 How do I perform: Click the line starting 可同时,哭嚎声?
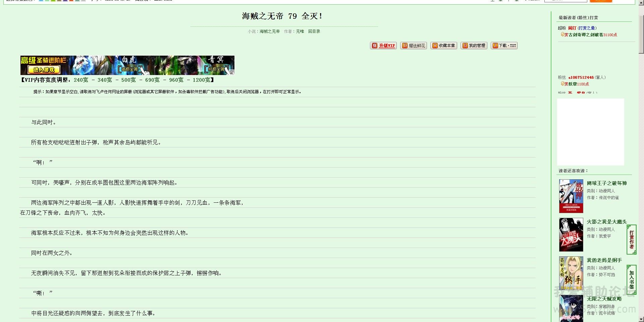tap(104, 183)
